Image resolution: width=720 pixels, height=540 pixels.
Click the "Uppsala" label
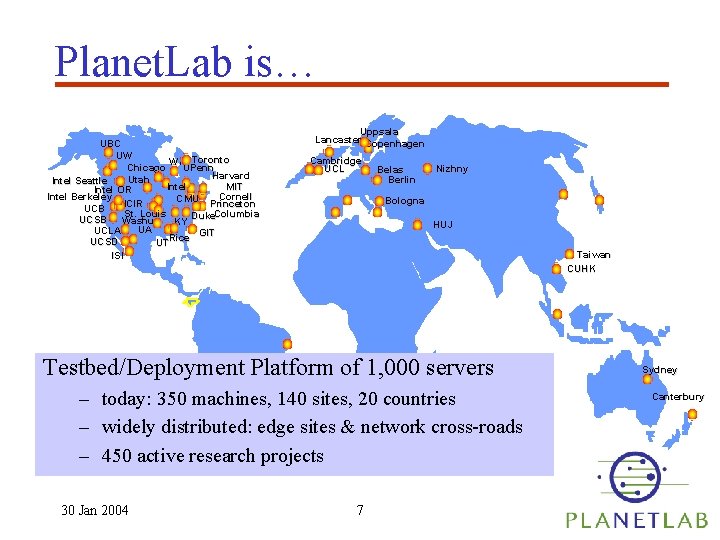[x=379, y=132]
